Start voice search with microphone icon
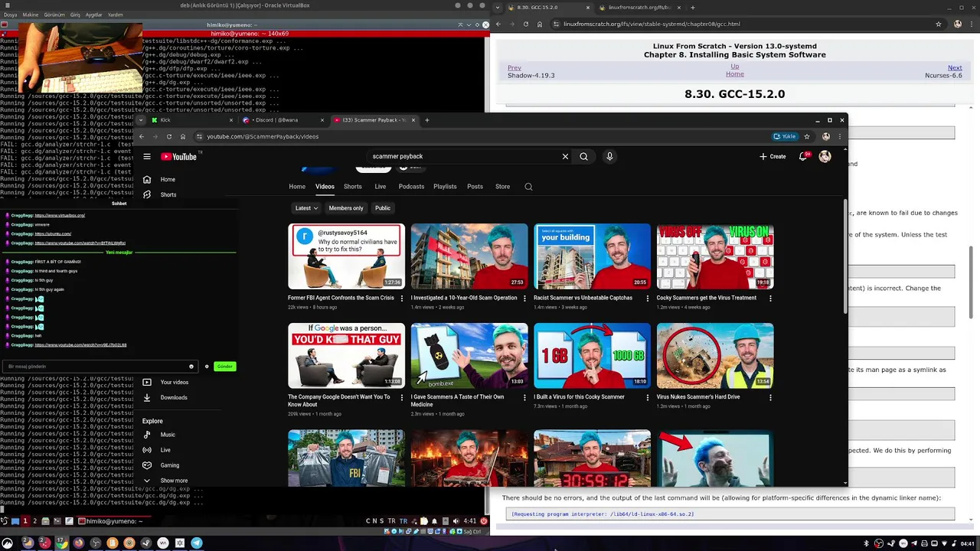This screenshot has width=980, height=551. point(609,156)
